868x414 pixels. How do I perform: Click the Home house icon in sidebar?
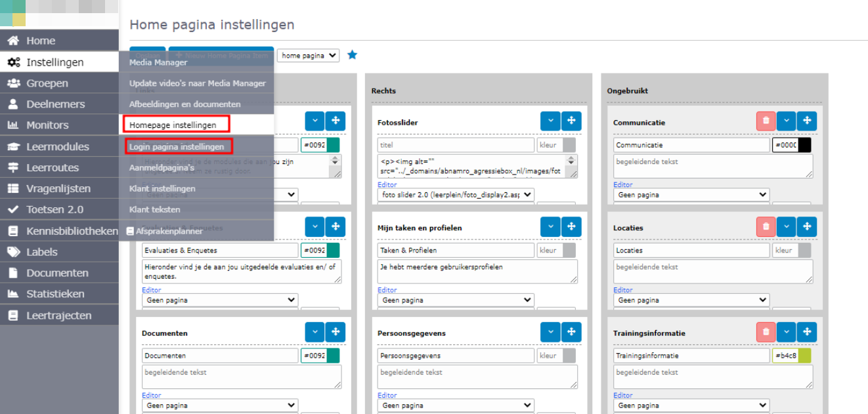(13, 41)
